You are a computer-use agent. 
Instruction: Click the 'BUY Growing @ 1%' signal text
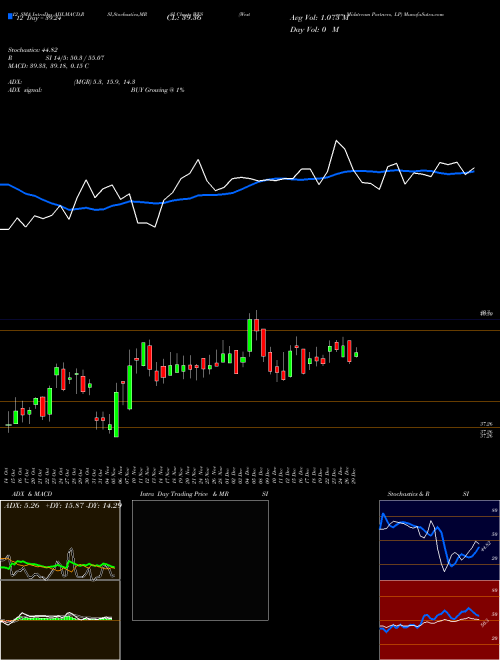[x=157, y=90]
